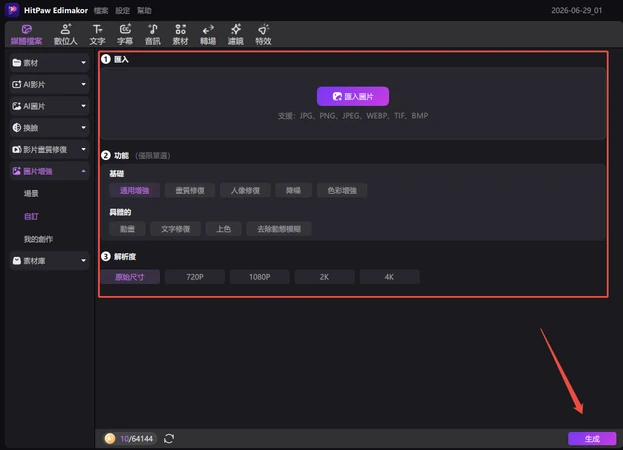Image resolution: width=623 pixels, height=450 pixels.
Task: Select the 文字 text tool
Action: [x=97, y=35]
